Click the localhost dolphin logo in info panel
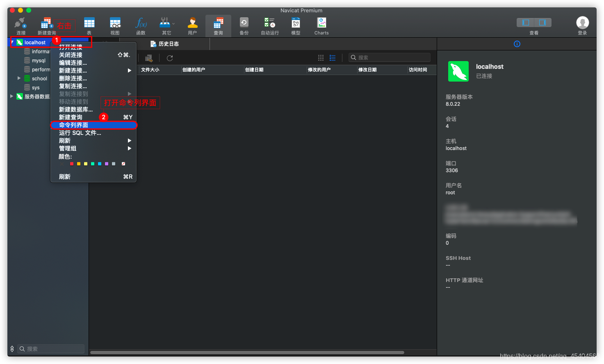 pyautogui.click(x=458, y=71)
